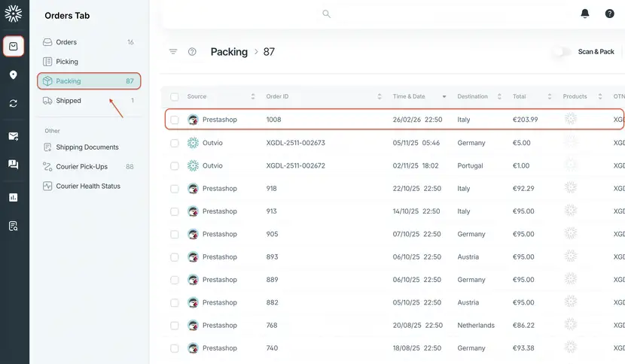Screen dimensions: 625x364
Task: Open Orders list in sidebar
Action: click(x=89, y=42)
